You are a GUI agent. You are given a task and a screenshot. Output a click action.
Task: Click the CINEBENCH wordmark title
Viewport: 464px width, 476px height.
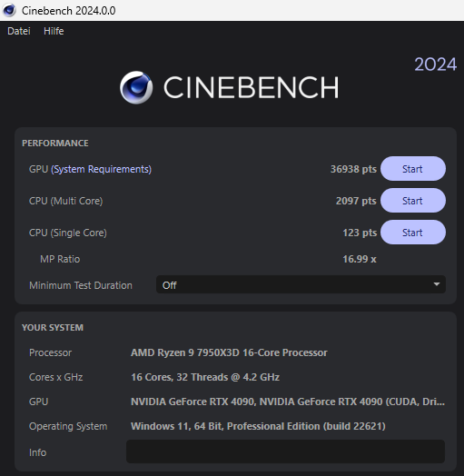tap(252, 87)
